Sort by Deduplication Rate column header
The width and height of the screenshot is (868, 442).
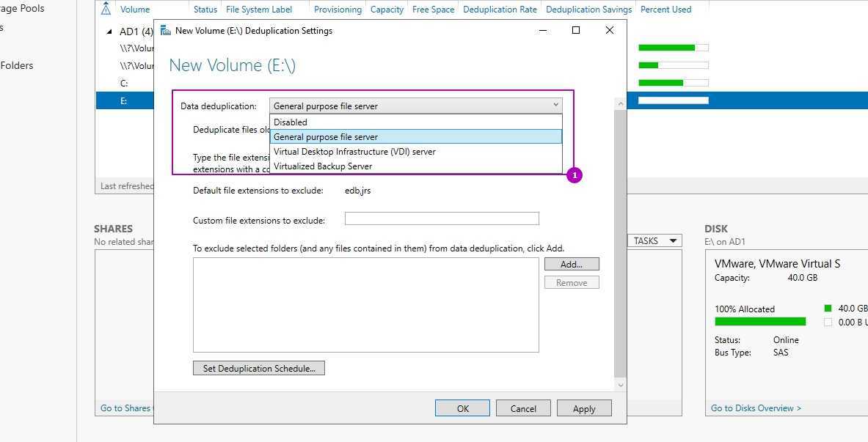(499, 10)
